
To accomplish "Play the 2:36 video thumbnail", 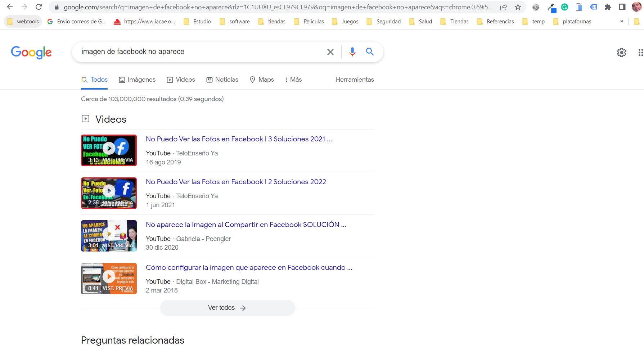I will pyautogui.click(x=109, y=193).
